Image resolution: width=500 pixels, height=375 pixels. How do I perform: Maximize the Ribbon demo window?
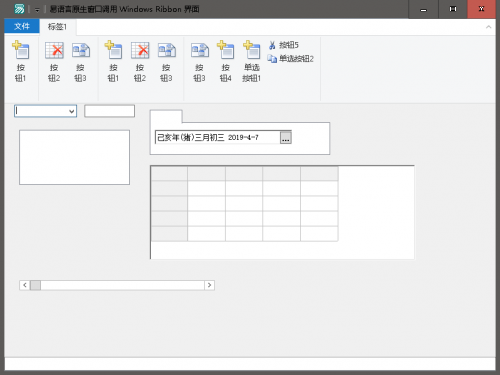(453, 9)
